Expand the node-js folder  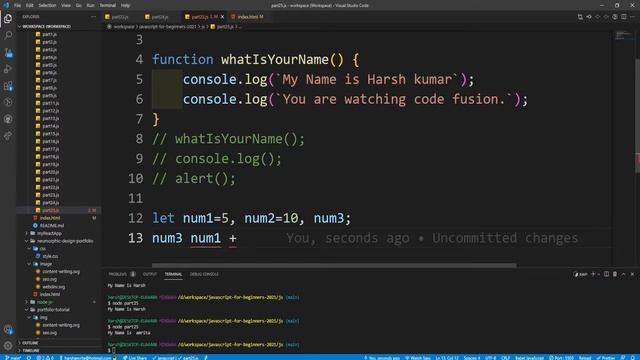pyautogui.click(x=44, y=302)
